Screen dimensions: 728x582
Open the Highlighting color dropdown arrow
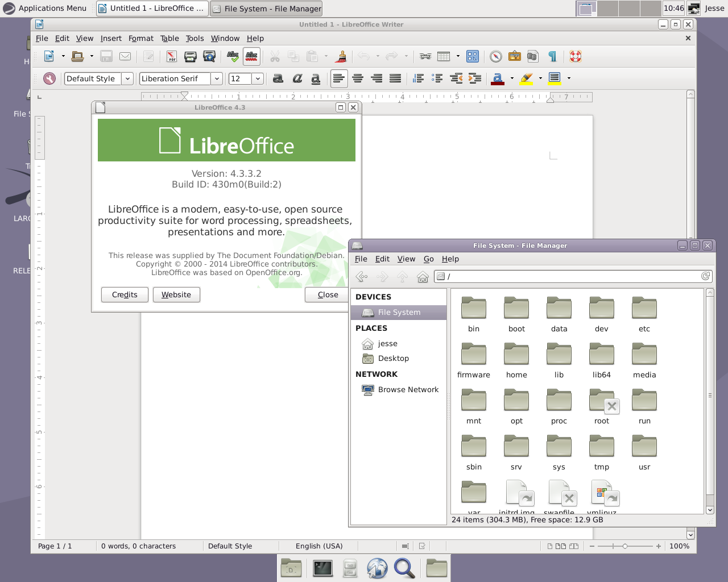click(x=540, y=78)
